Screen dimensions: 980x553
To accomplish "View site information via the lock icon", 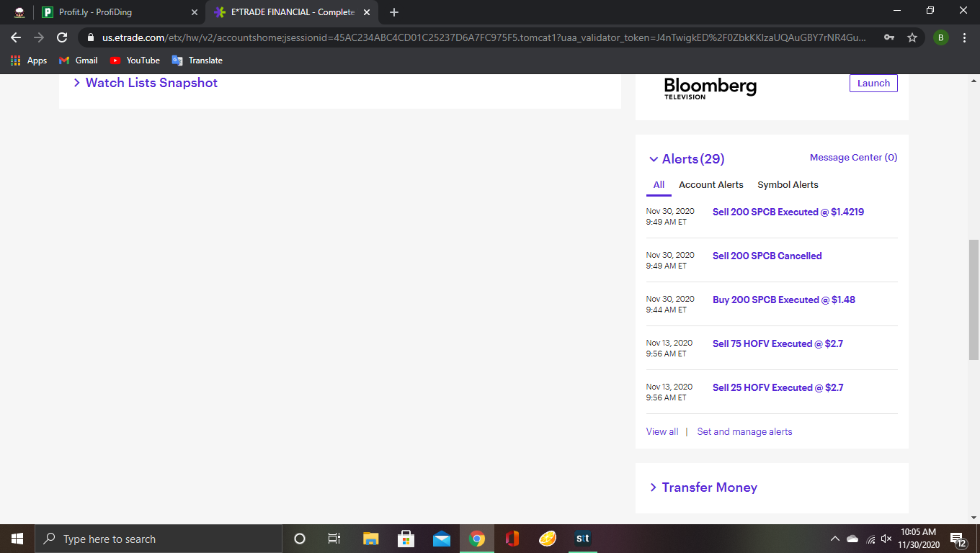I will coord(91,37).
